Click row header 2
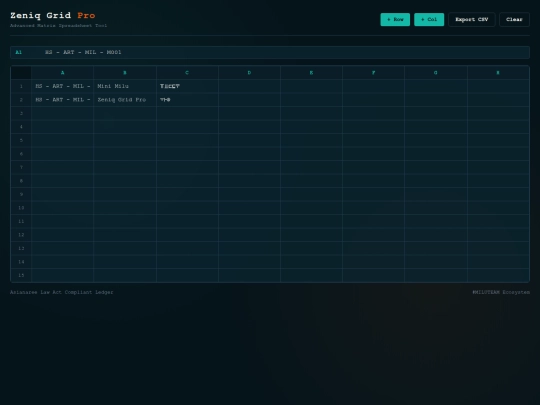This screenshot has width=540, height=405. (x=21, y=100)
